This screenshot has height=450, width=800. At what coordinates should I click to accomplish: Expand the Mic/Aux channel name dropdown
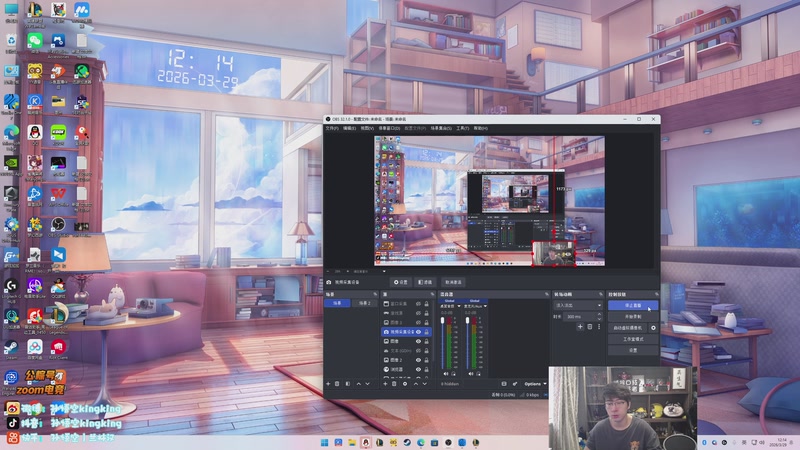pos(485,306)
